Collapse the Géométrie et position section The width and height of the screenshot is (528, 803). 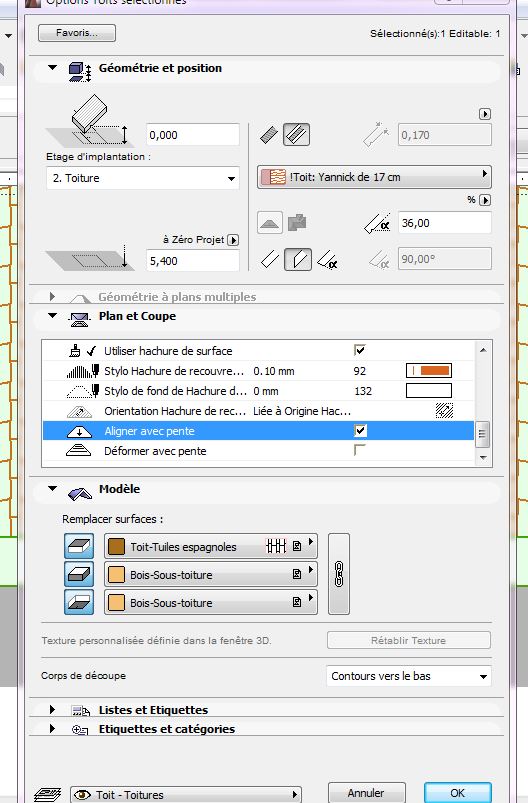click(52, 67)
